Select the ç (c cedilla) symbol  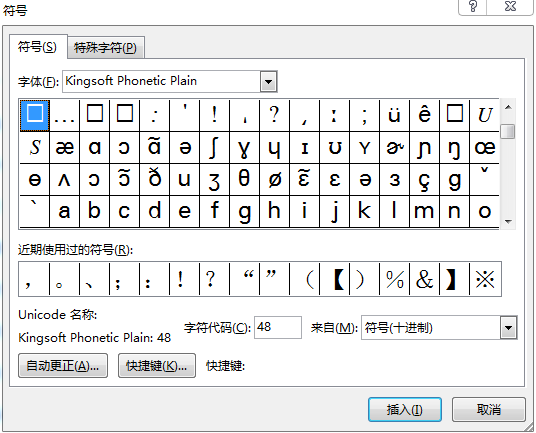(x=424, y=179)
